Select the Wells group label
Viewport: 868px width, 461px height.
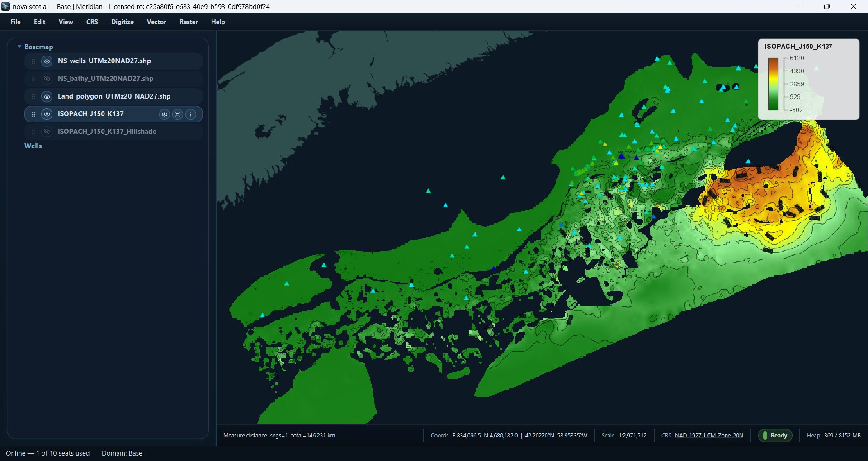(x=33, y=146)
